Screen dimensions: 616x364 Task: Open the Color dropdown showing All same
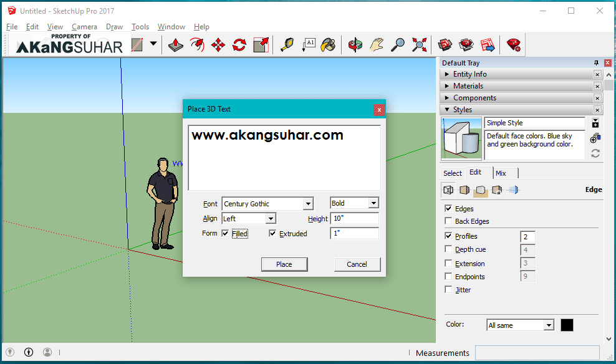520,325
